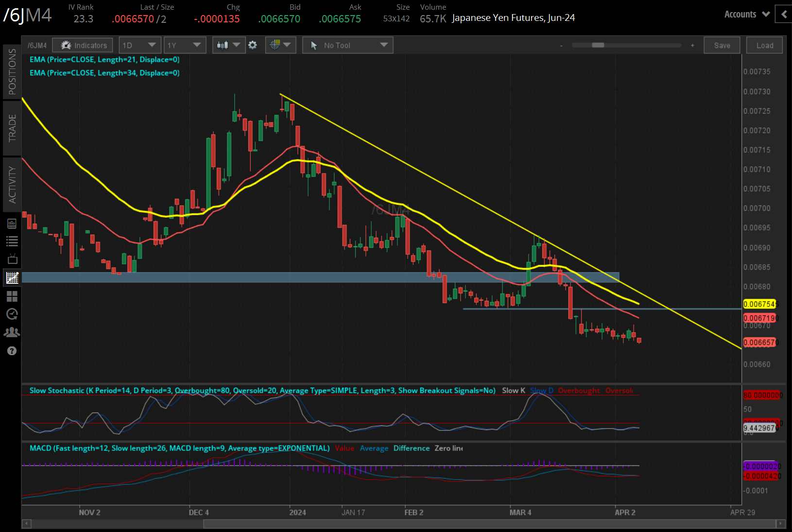Open the 1Y date range dropdown
The height and width of the screenshot is (532, 792).
click(x=185, y=45)
